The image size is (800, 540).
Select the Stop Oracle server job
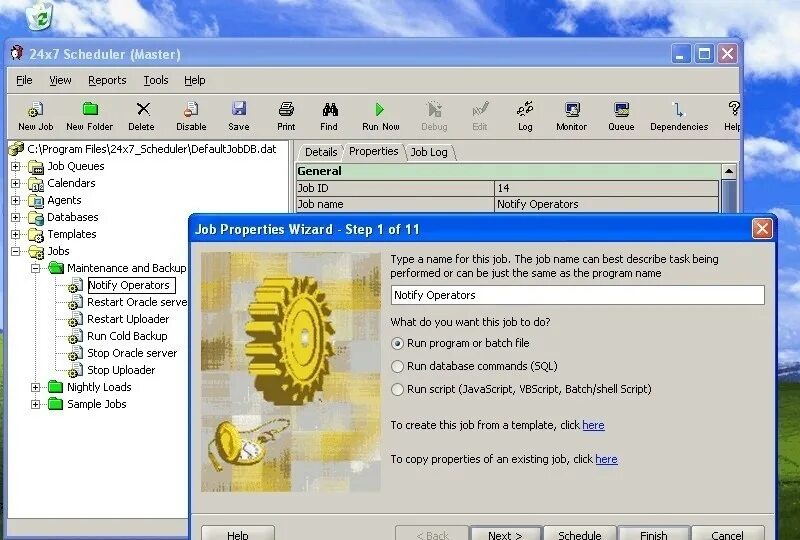(132, 353)
